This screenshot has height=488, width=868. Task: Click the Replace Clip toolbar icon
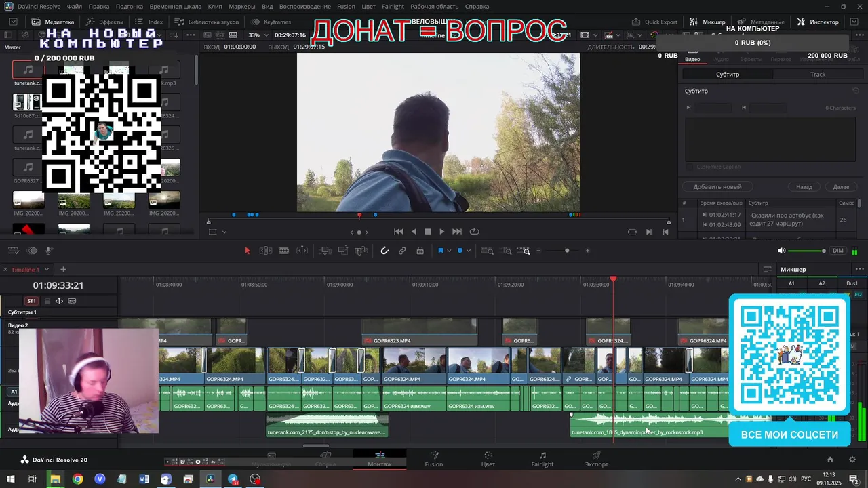361,251
